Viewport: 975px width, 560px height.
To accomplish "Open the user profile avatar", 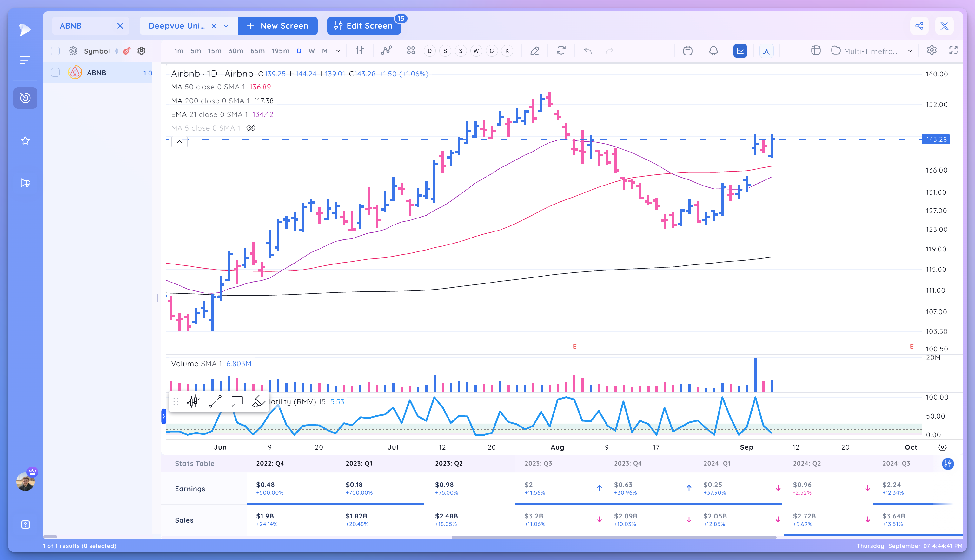I will click(25, 481).
